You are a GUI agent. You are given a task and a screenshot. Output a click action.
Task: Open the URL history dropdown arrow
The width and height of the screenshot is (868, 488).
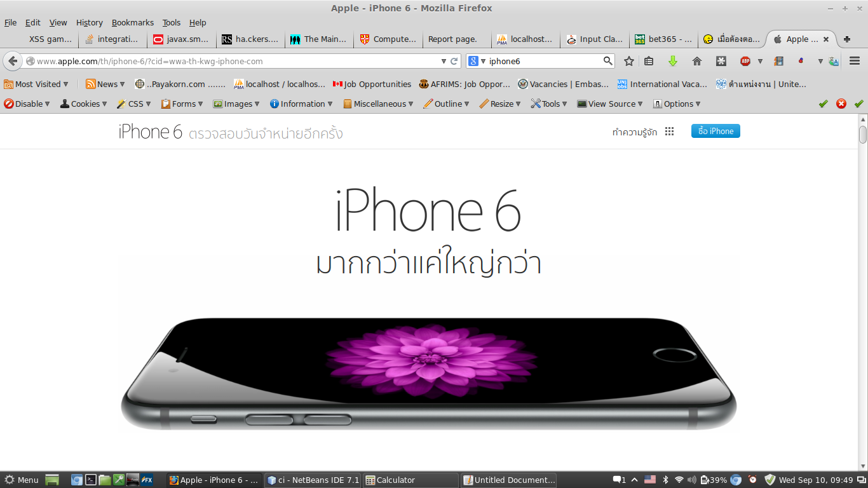click(444, 61)
